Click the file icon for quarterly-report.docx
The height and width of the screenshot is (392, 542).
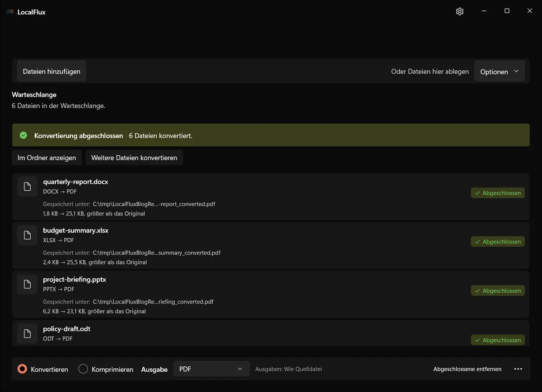click(27, 187)
